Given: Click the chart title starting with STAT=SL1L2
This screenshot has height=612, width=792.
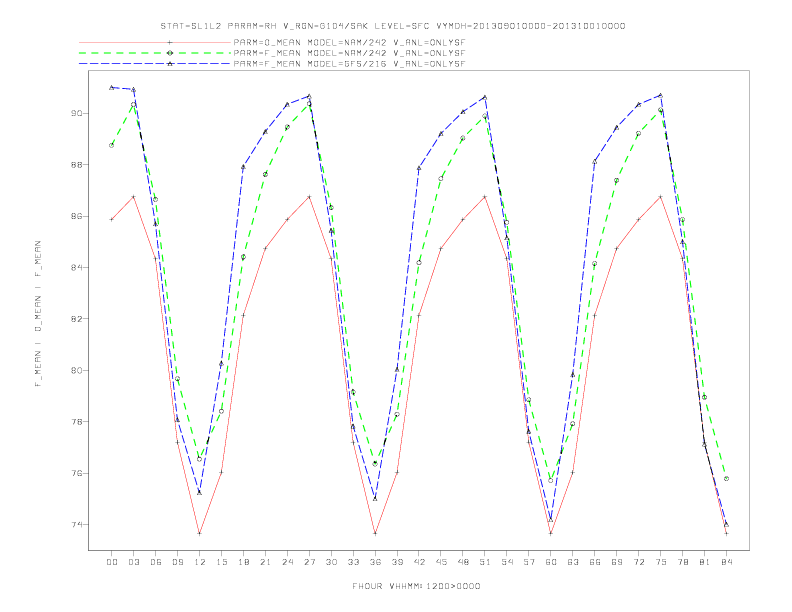Looking at the screenshot, I should [x=393, y=26].
